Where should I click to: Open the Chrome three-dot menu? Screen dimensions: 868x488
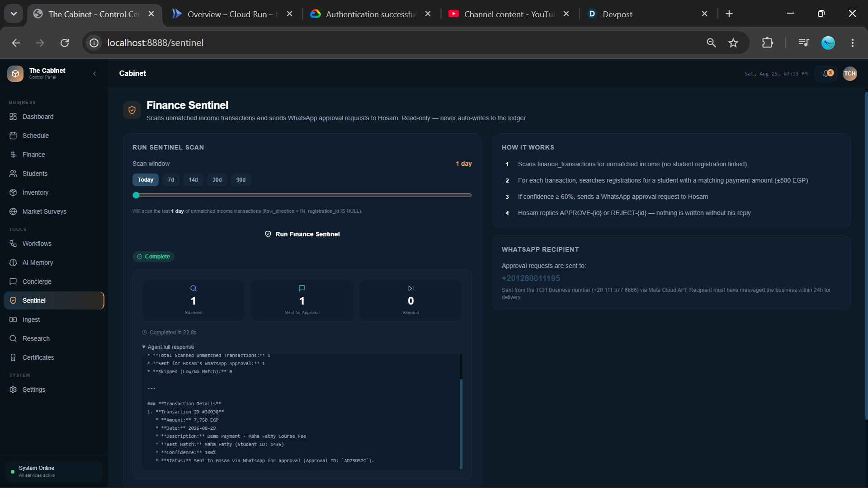853,43
